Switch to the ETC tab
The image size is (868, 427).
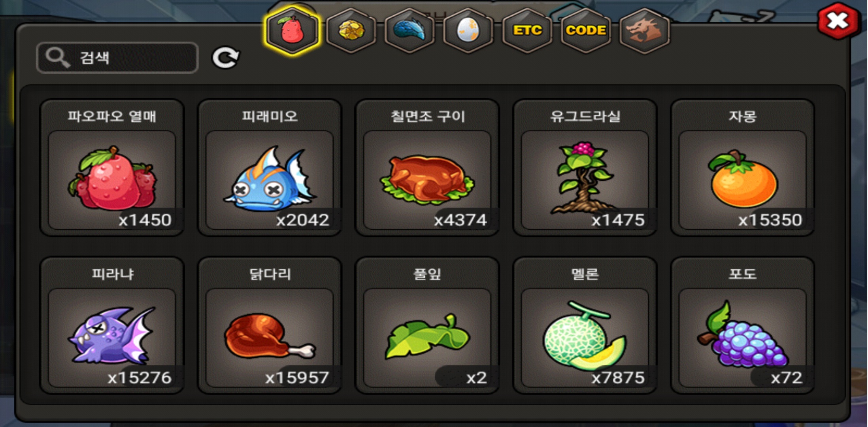(x=527, y=30)
